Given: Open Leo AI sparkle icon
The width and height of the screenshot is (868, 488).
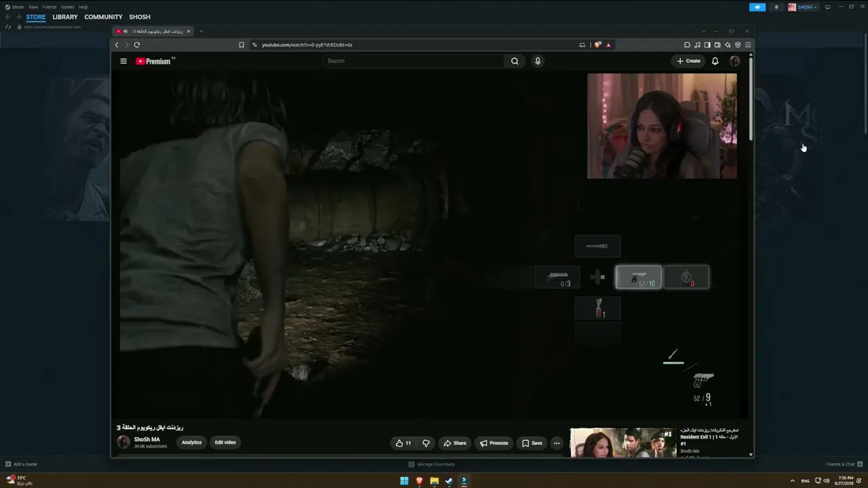Looking at the screenshot, I should pos(728,45).
